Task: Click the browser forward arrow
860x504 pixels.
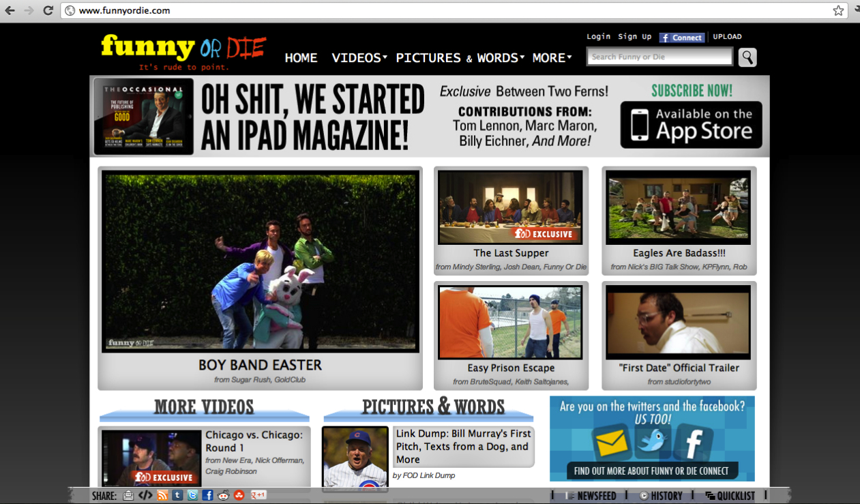Action: (x=29, y=10)
